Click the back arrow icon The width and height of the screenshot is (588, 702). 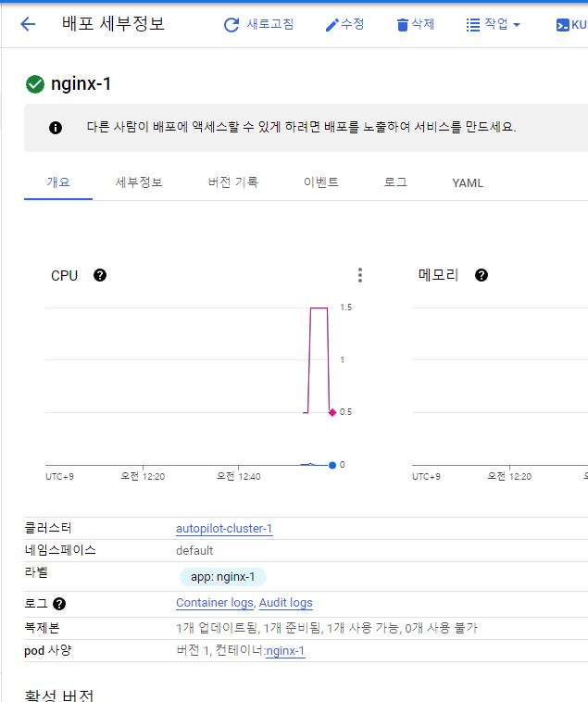coord(28,24)
